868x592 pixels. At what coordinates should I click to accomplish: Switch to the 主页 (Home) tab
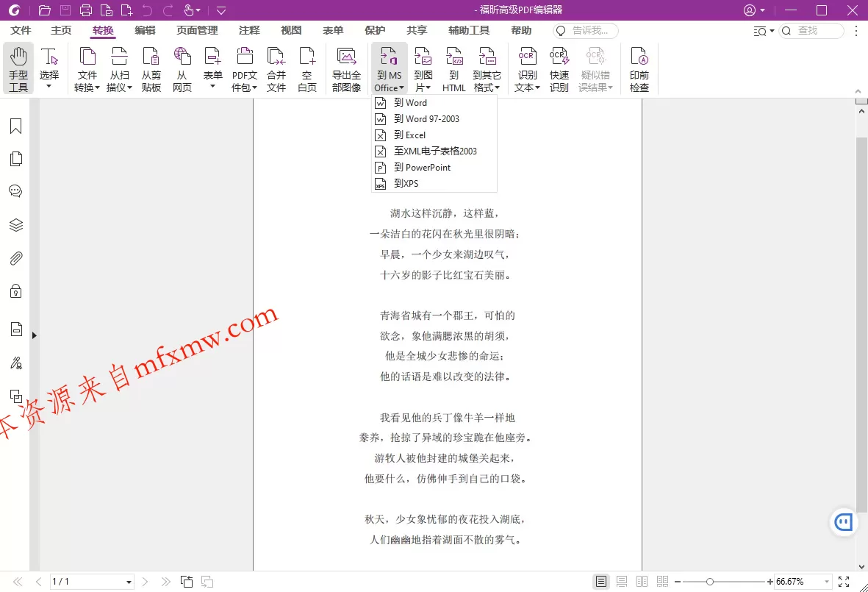pyautogui.click(x=61, y=30)
